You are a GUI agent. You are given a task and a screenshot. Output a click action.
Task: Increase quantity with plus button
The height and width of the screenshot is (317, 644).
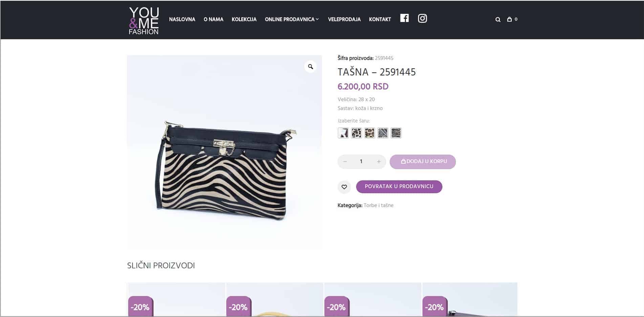[x=379, y=162]
